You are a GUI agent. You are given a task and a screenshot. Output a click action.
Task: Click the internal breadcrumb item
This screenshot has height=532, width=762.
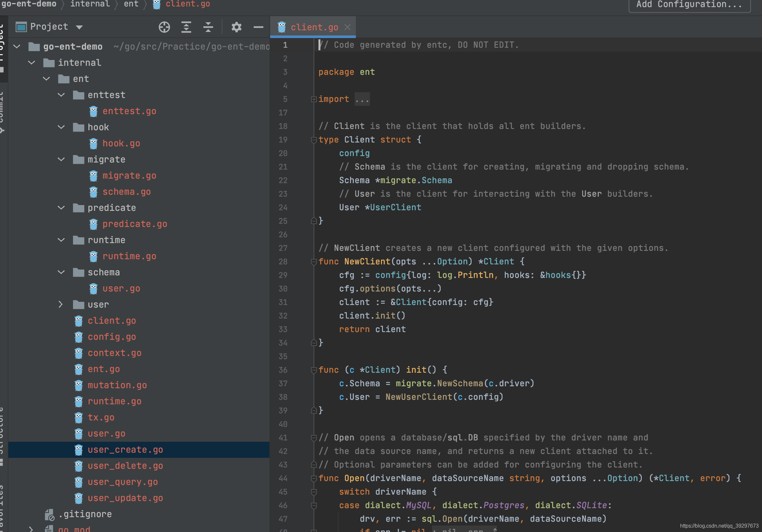pos(90,4)
